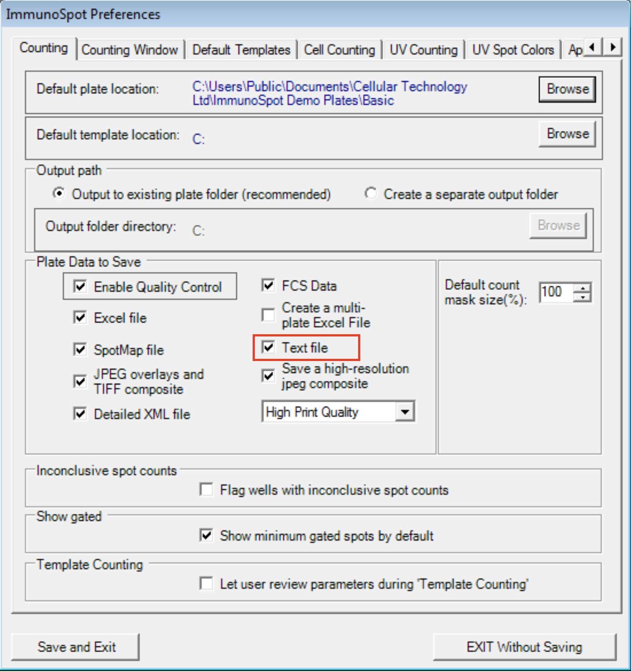The height and width of the screenshot is (672, 631).
Task: Enable Flag wells with inconclusive spot counts
Action: (x=206, y=489)
